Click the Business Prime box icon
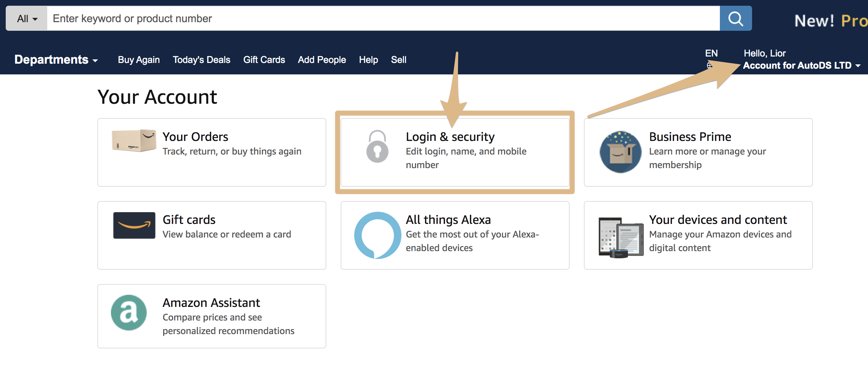The height and width of the screenshot is (367, 868). [620, 152]
